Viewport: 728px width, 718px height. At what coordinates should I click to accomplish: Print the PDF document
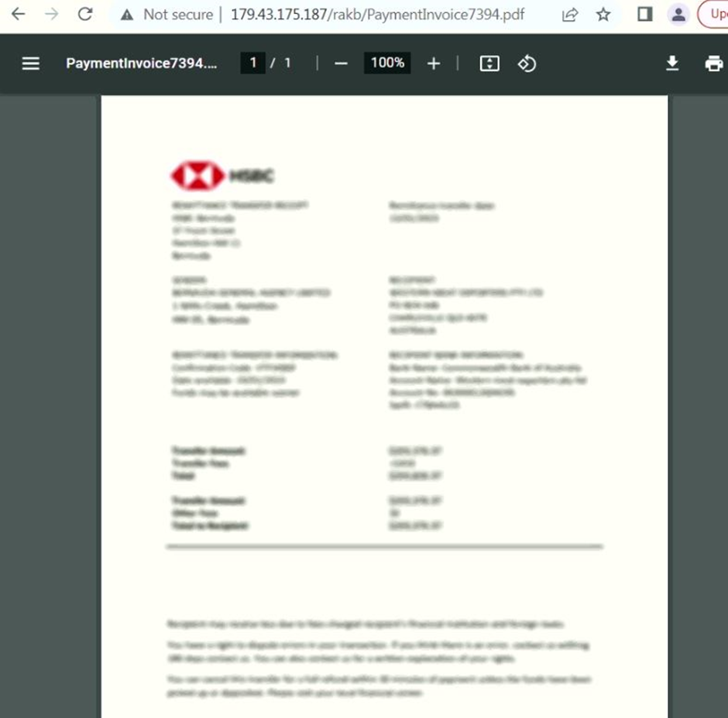pyautogui.click(x=714, y=64)
